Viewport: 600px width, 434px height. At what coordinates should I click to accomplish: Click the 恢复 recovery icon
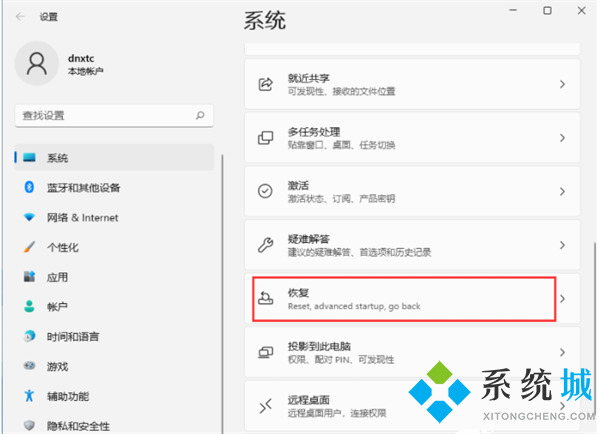click(x=266, y=298)
